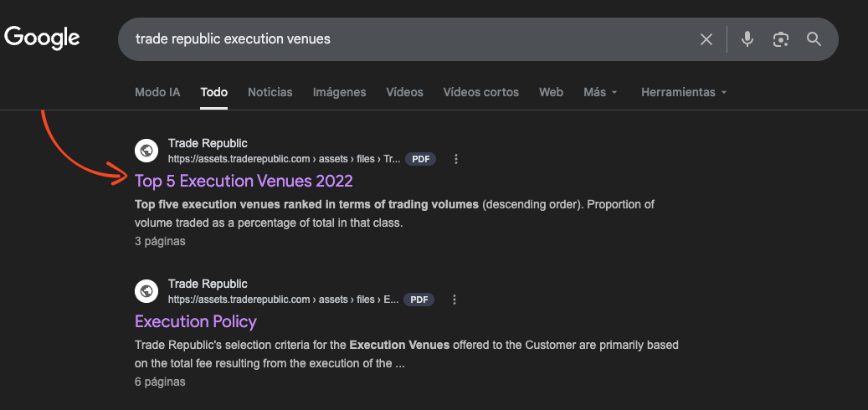Switch to the Modo IA tab
The width and height of the screenshot is (868, 410).
pyautogui.click(x=157, y=92)
